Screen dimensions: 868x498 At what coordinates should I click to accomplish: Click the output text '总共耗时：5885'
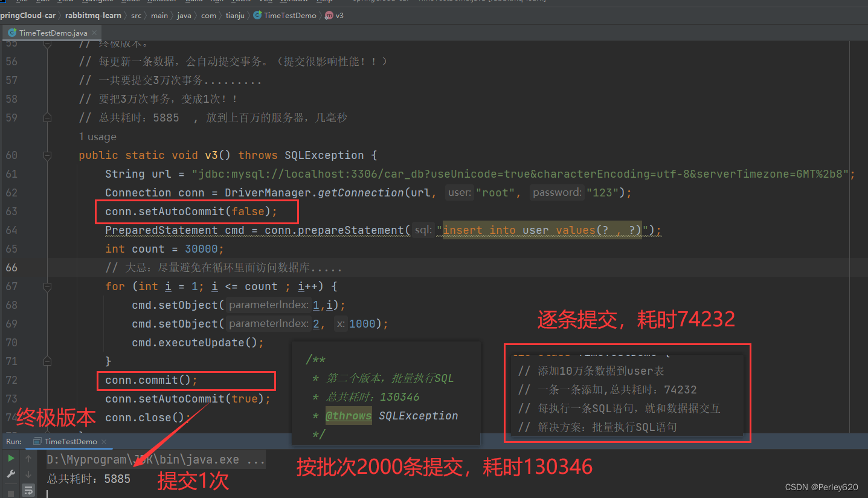click(x=89, y=479)
